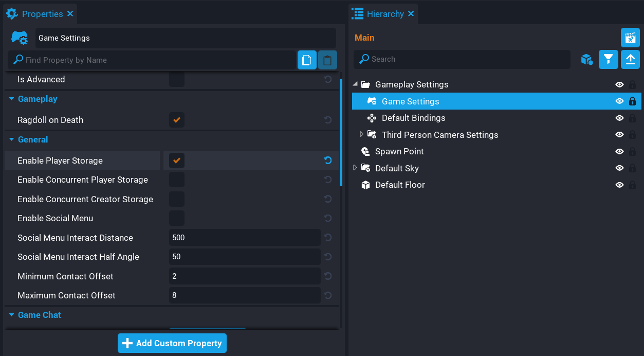644x356 pixels.
Task: Select the Hierarchy tab
Action: click(x=385, y=14)
